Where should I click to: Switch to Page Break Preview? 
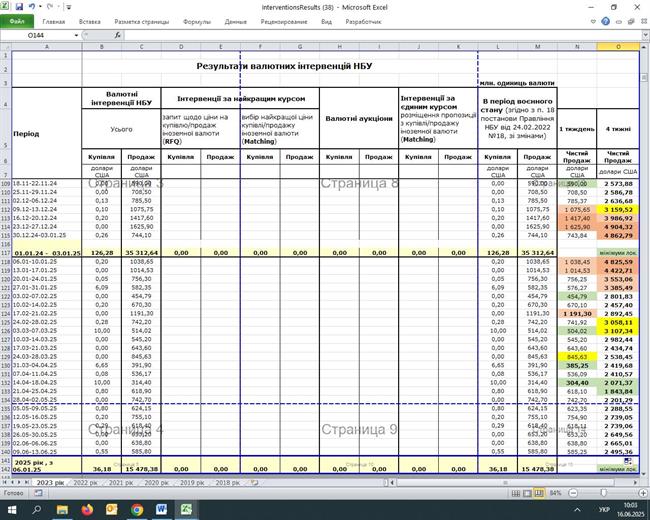pos(539,493)
